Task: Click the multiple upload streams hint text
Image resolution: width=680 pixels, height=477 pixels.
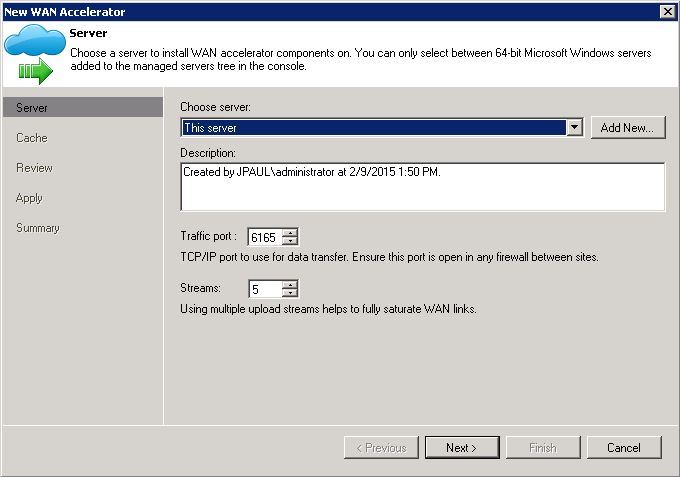Action: tap(328, 309)
